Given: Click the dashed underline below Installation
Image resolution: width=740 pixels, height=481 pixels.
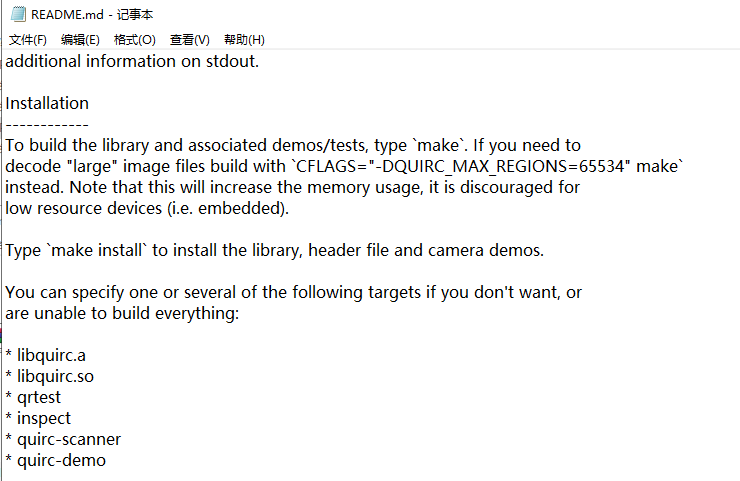Looking at the screenshot, I should click(47, 125).
